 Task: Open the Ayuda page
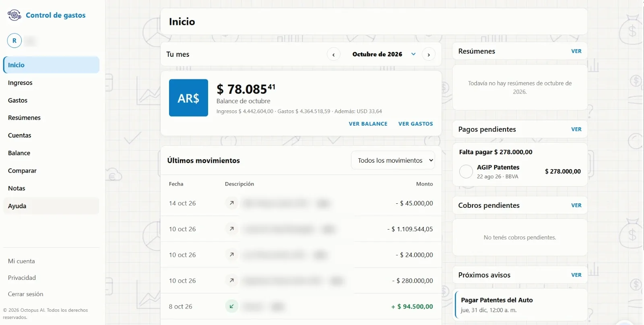tap(51, 206)
